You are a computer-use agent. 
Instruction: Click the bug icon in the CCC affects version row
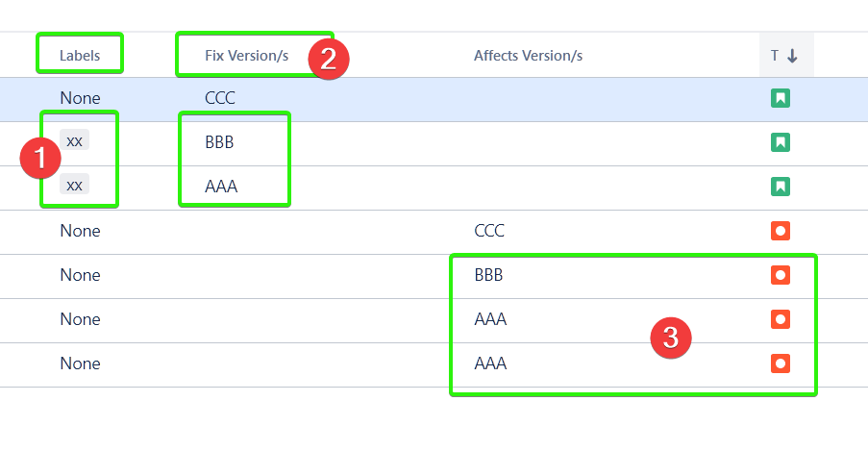click(x=780, y=231)
